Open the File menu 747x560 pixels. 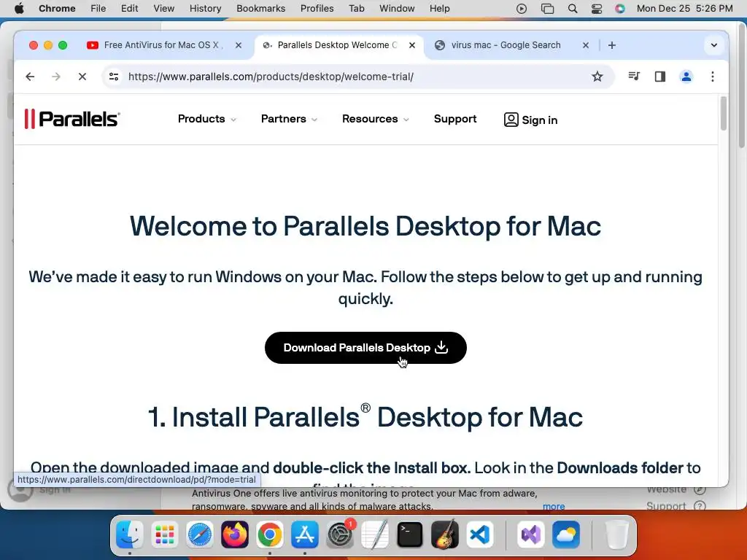click(98, 9)
